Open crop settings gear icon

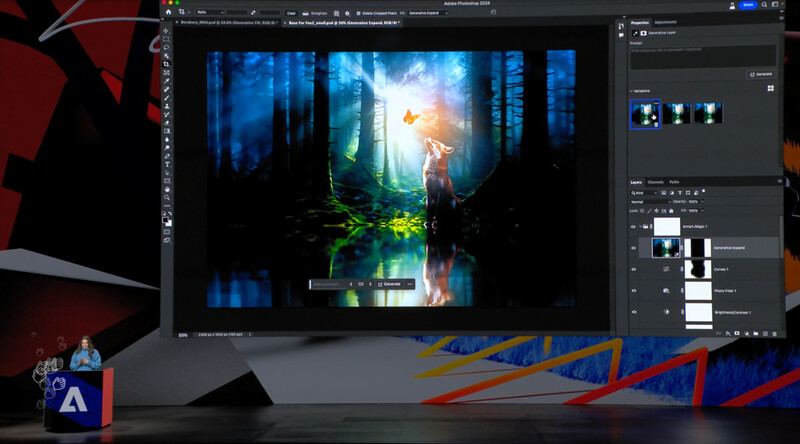tap(347, 13)
